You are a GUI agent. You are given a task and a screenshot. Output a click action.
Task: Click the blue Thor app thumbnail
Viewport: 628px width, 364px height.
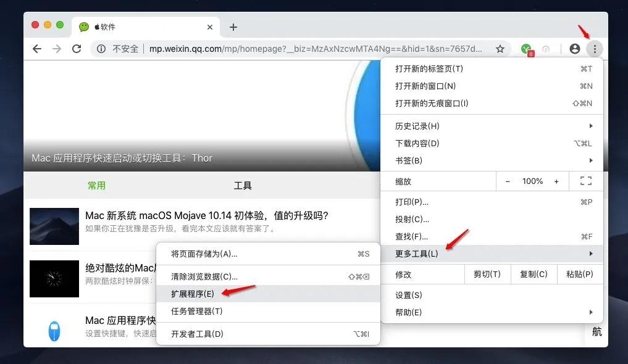54,331
